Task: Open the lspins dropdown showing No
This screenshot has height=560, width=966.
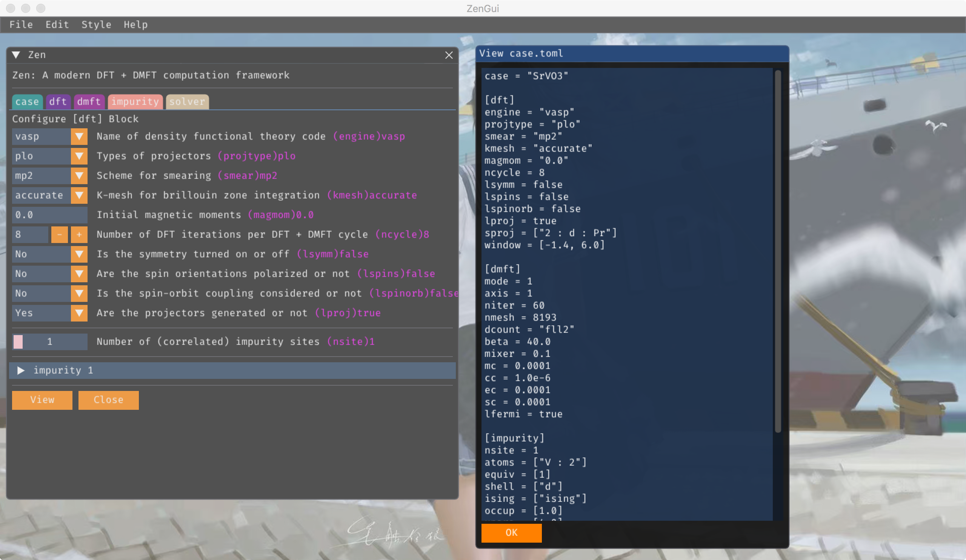Action: pyautogui.click(x=50, y=274)
